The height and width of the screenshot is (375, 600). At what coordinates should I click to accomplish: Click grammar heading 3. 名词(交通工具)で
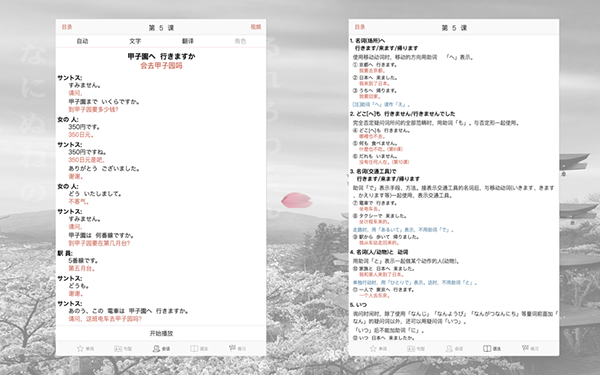373,171
